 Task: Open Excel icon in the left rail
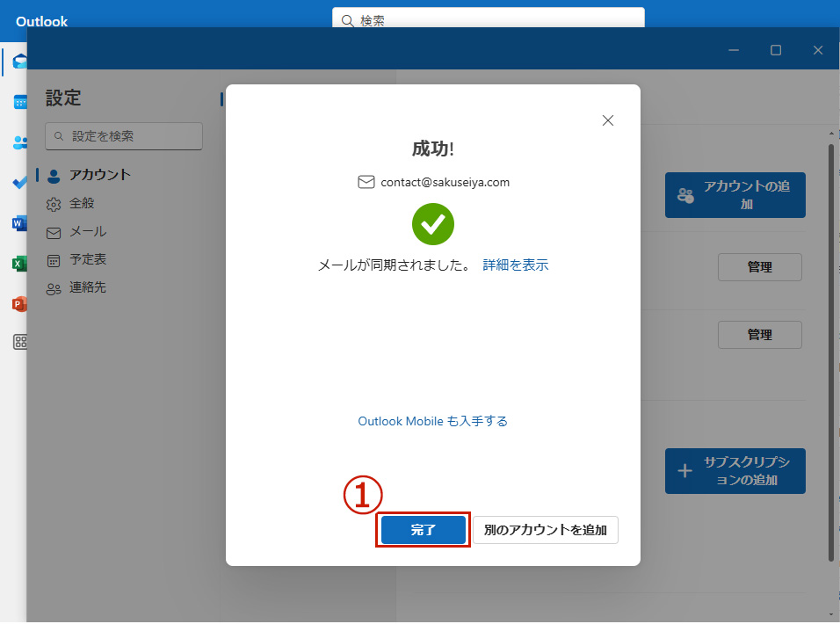19,264
